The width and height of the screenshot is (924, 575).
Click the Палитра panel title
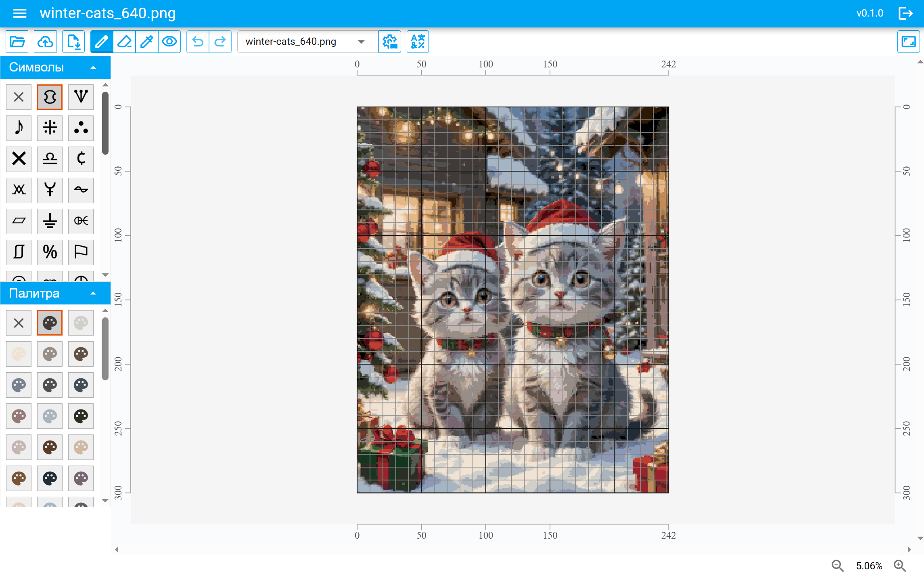34,293
